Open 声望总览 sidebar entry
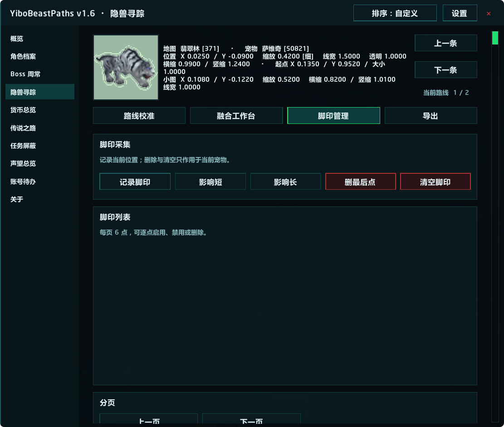This screenshot has height=427, width=504. click(x=40, y=163)
